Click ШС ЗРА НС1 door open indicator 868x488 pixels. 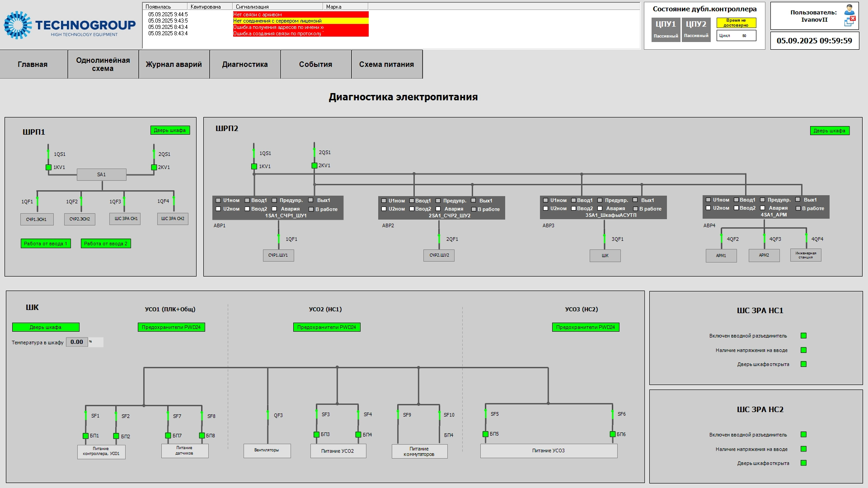point(803,364)
